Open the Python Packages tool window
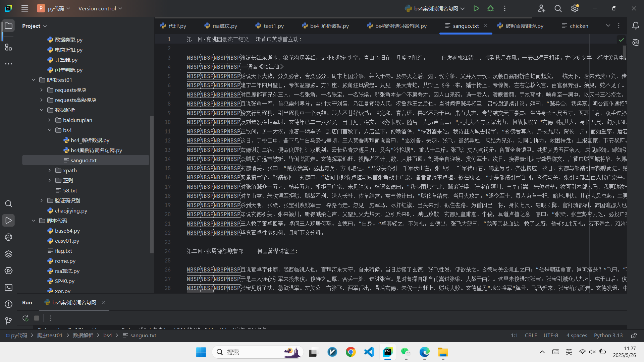This screenshot has height=362, width=644. pyautogui.click(x=8, y=254)
